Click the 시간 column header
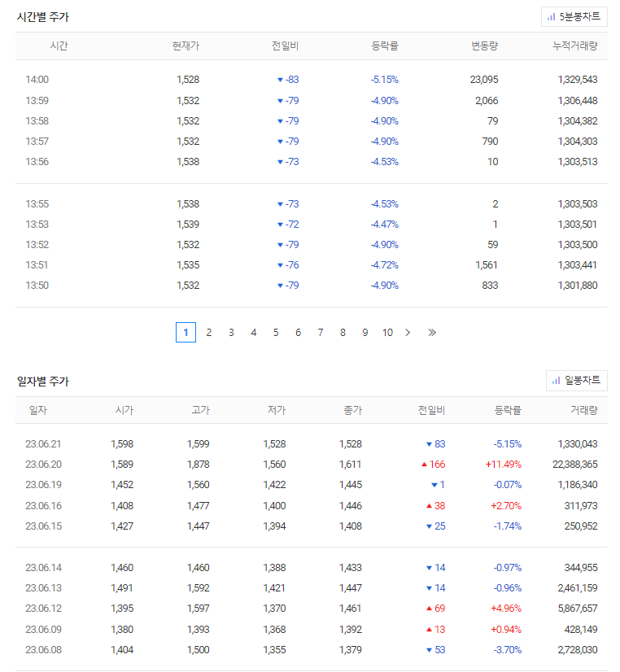The width and height of the screenshot is (620, 672). tap(59, 46)
